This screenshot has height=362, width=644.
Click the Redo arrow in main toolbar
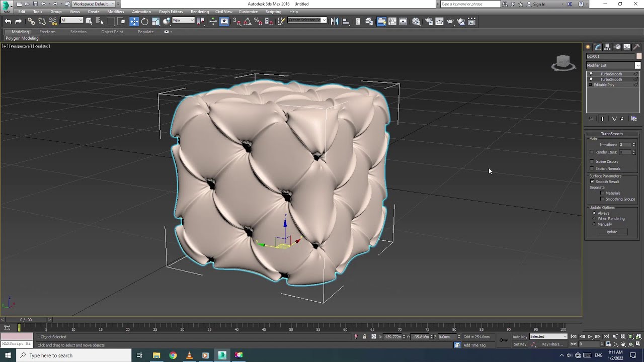(19, 21)
